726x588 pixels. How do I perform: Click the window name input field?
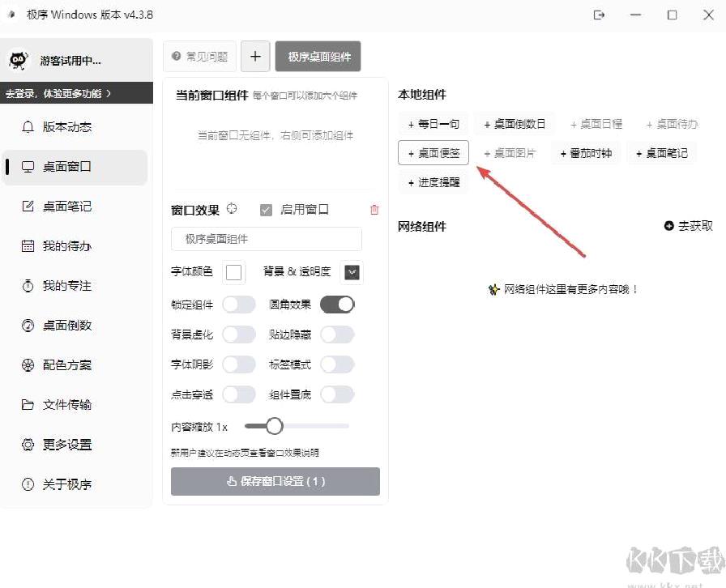point(267,239)
